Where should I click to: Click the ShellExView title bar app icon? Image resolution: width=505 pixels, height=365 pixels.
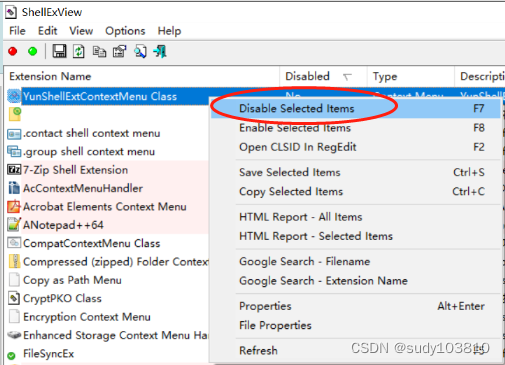coord(11,12)
